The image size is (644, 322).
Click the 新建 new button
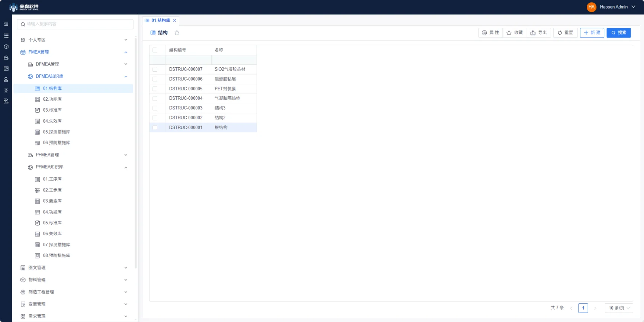pyautogui.click(x=592, y=33)
